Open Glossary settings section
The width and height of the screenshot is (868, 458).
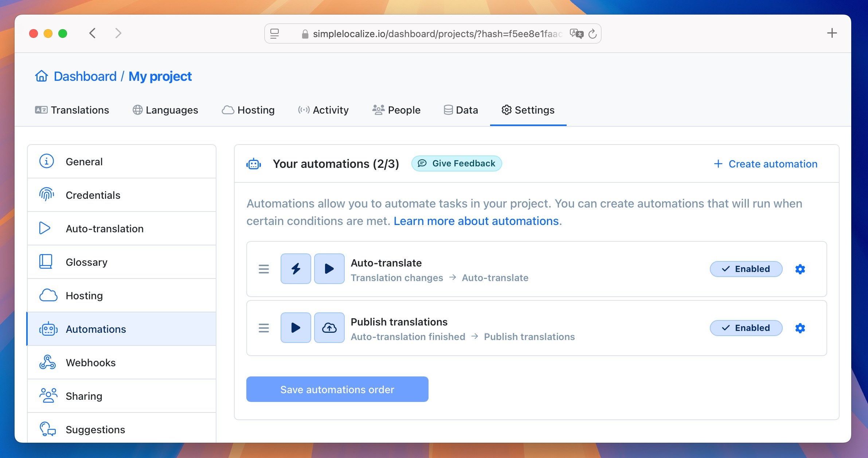(x=122, y=262)
